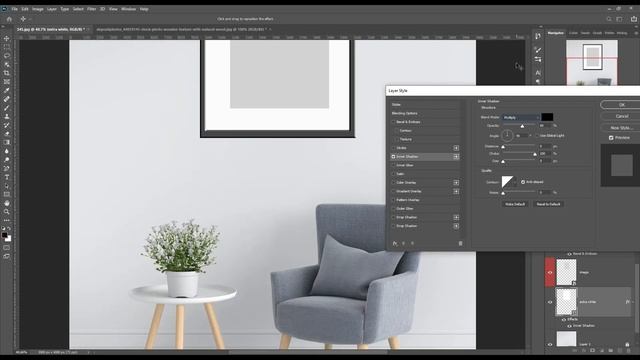Screen dimensions: 640x360
Task: Click the black shadow color swatch
Action: [547, 118]
